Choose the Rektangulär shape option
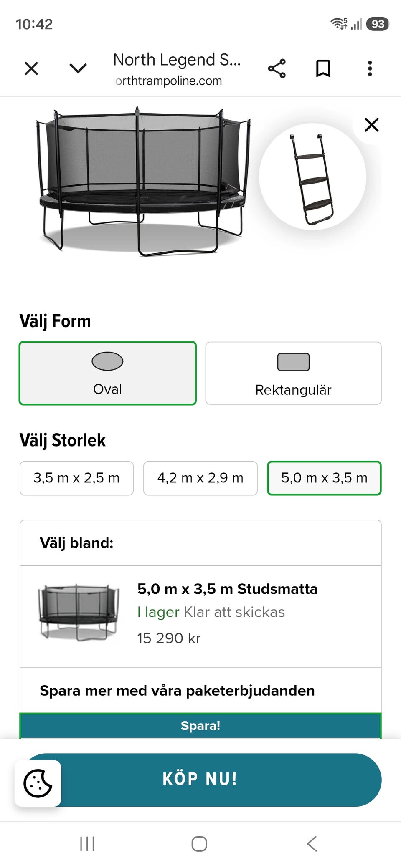The height and width of the screenshot is (868, 401). click(293, 373)
